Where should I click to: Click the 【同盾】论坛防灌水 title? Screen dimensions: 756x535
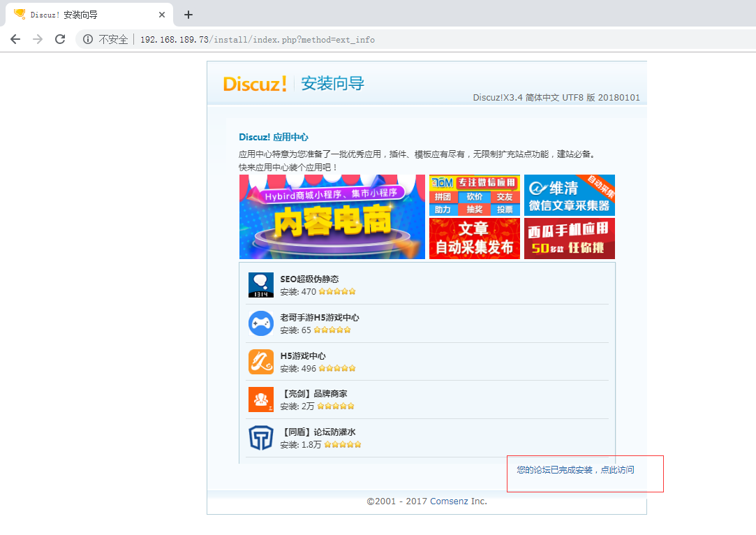click(x=318, y=432)
